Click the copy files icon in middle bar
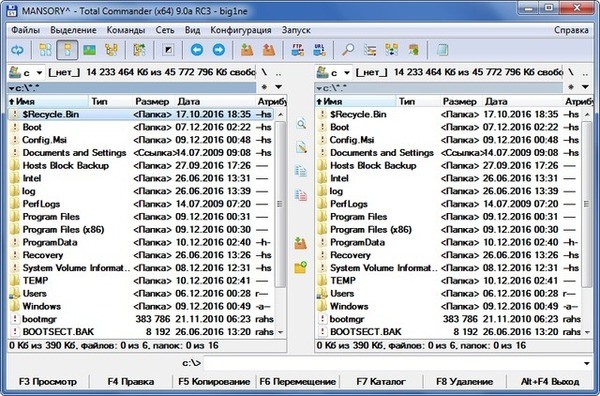 pyautogui.click(x=301, y=171)
